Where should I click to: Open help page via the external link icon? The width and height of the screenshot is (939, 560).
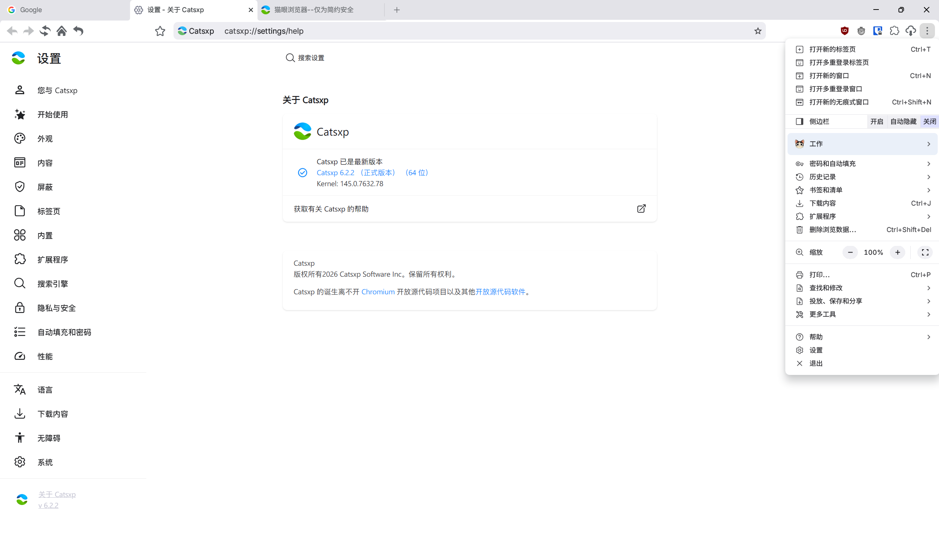[641, 208]
